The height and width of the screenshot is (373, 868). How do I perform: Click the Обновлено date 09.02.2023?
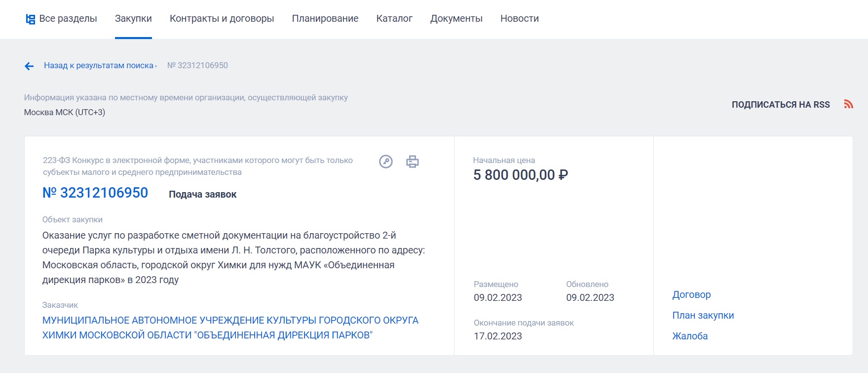pos(590,298)
